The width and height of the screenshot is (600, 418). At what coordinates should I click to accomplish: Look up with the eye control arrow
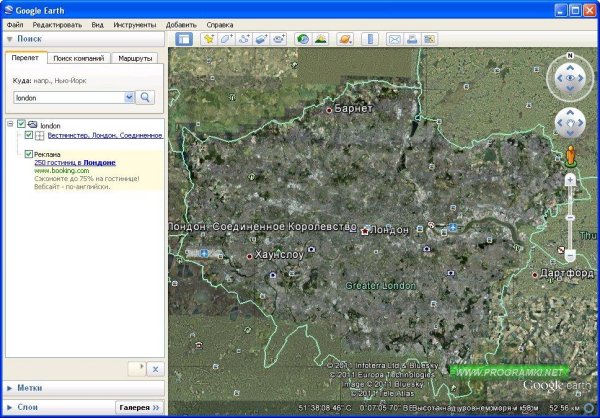tap(570, 68)
